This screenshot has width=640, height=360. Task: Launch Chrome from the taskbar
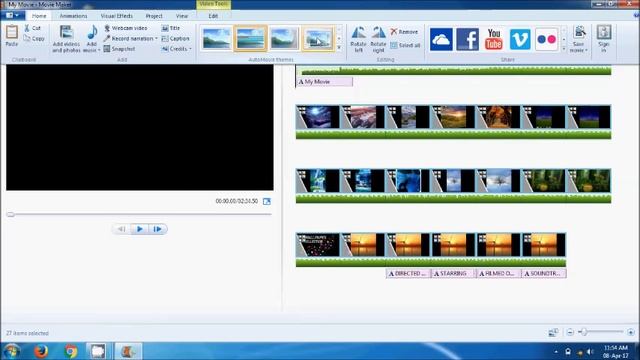tap(71, 351)
